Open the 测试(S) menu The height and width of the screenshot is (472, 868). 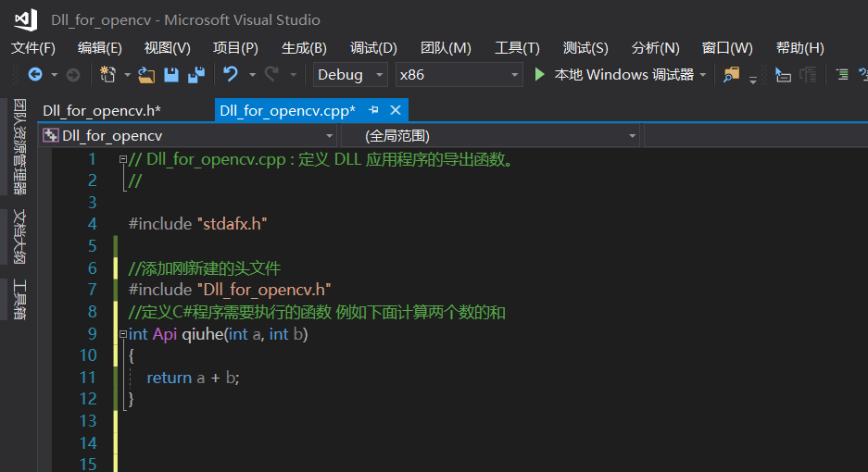585,48
